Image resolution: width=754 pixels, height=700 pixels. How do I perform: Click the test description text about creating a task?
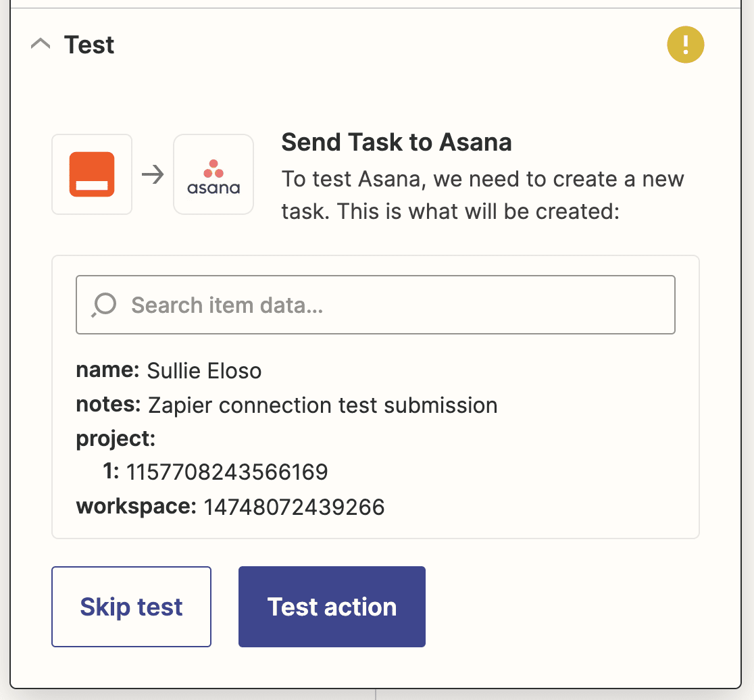tap(482, 195)
